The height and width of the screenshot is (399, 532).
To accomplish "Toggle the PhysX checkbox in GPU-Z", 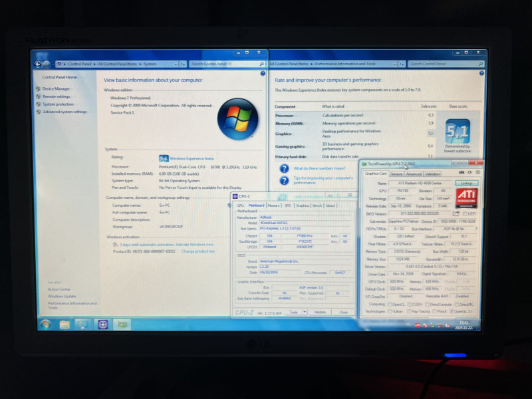I will [x=434, y=311].
